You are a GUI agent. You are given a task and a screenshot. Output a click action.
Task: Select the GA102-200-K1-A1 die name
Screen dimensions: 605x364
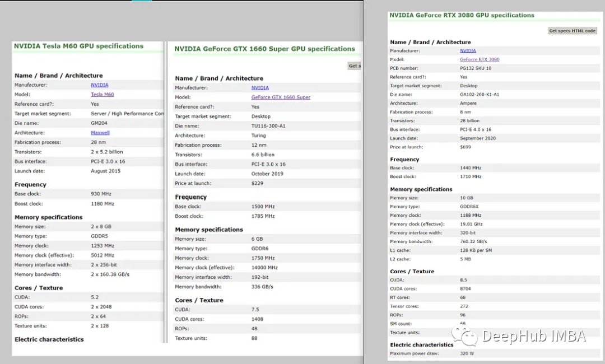tap(480, 95)
